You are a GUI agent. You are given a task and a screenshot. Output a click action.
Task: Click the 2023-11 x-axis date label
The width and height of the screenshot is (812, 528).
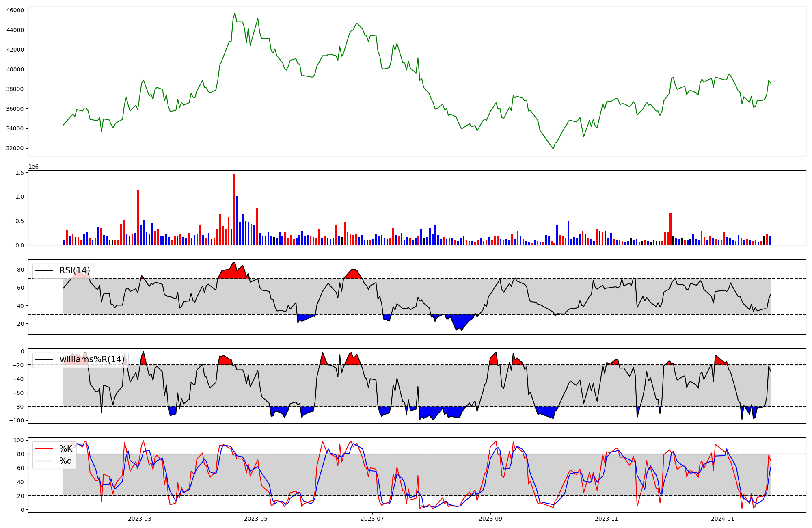pyautogui.click(x=607, y=519)
